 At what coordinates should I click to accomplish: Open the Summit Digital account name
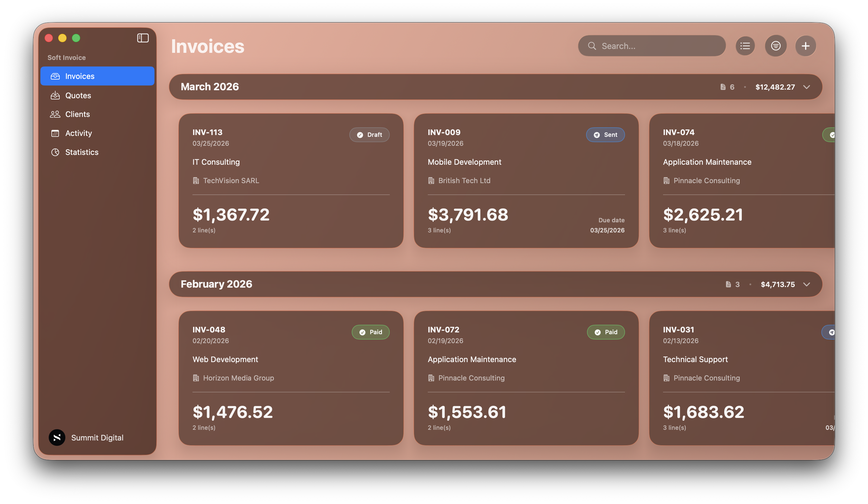pyautogui.click(x=97, y=438)
